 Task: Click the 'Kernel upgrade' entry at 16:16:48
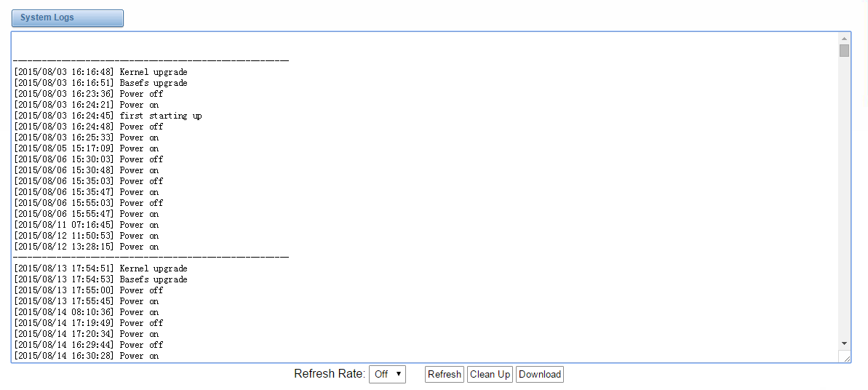(x=100, y=72)
